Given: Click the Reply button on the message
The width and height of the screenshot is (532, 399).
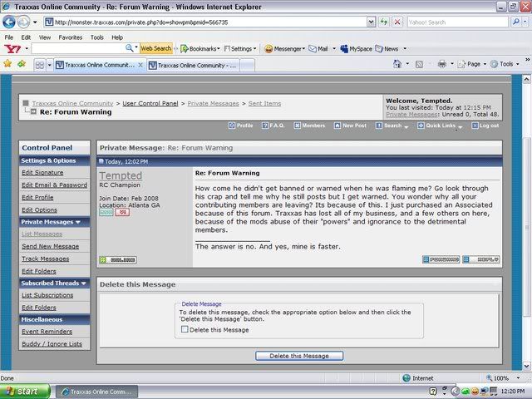Looking at the screenshot, I should coord(482,259).
